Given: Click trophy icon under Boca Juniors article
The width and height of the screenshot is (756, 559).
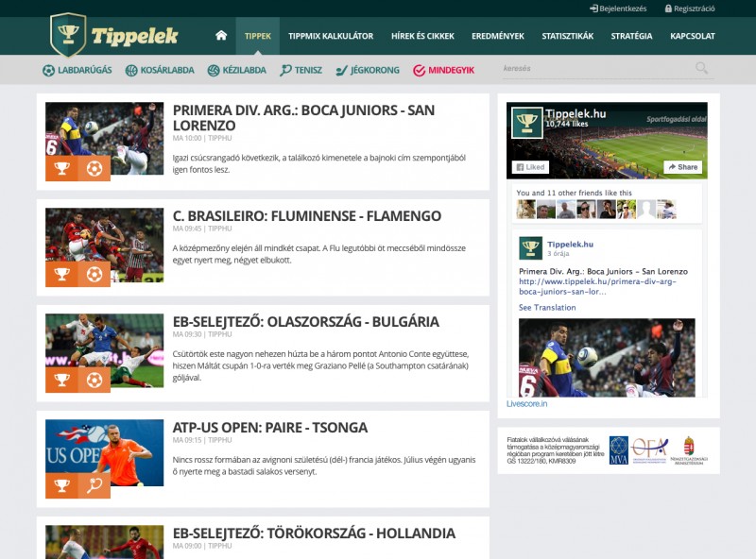Looking at the screenshot, I should 61,169.
